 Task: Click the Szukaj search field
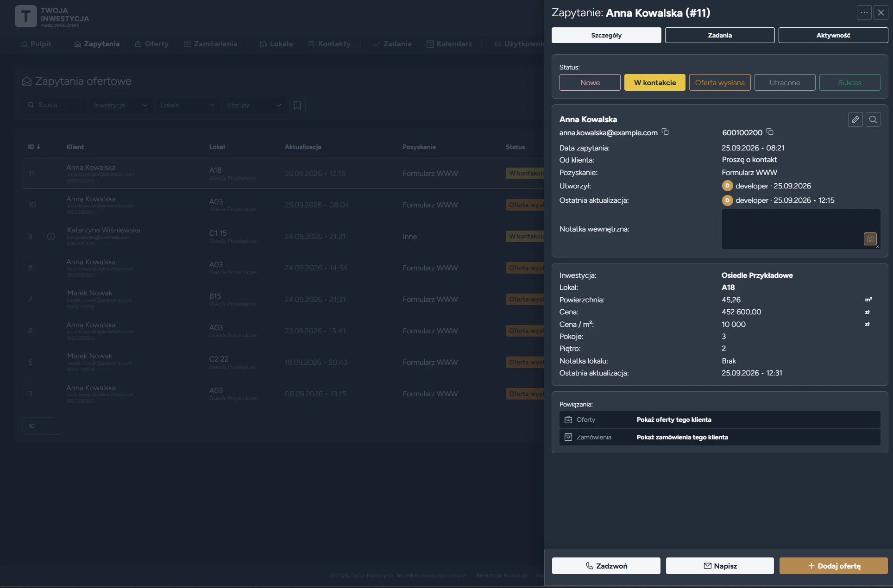pos(55,105)
